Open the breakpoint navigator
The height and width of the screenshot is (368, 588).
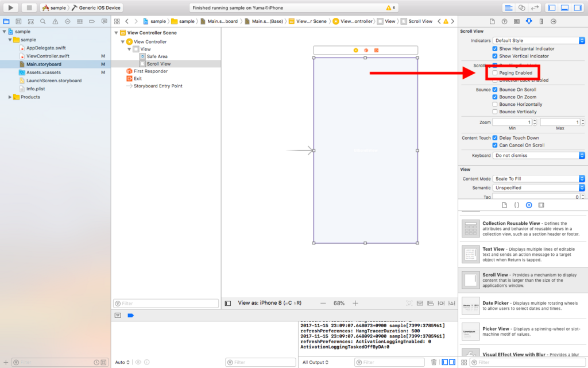pos(92,21)
